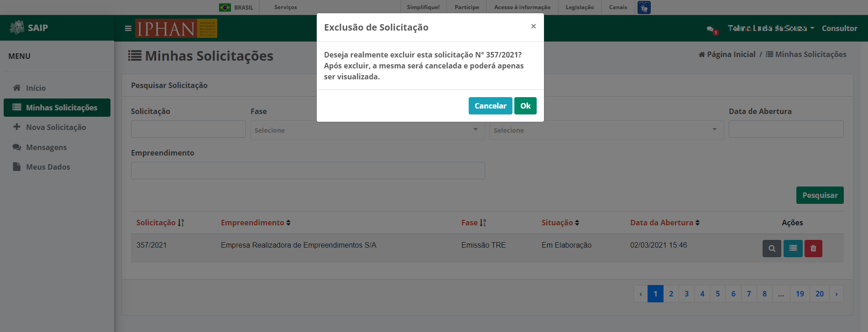
Task: Open Acesso à informação link
Action: (x=522, y=7)
